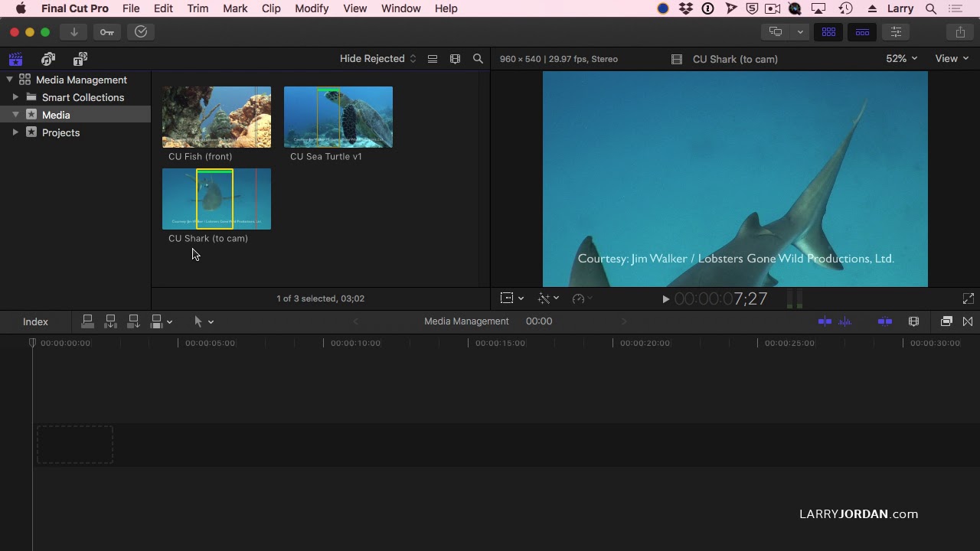Collapse the Media event triangle

coord(15,115)
